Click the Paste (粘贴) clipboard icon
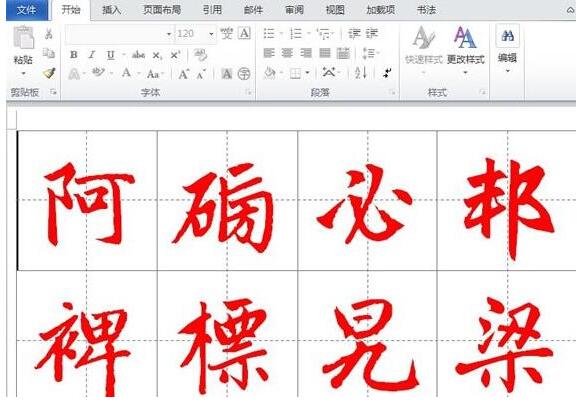 (23, 38)
